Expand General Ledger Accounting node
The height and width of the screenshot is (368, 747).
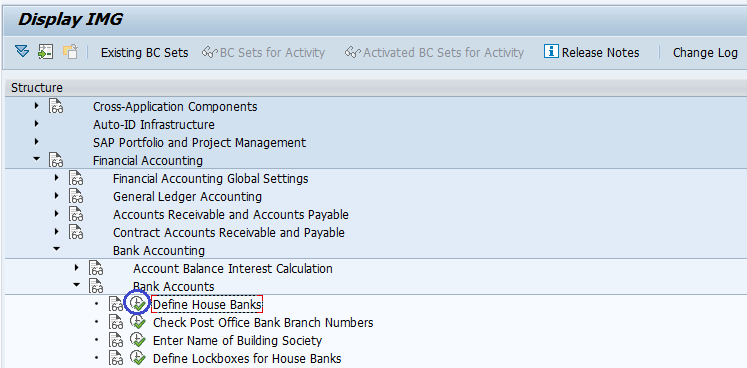(57, 195)
